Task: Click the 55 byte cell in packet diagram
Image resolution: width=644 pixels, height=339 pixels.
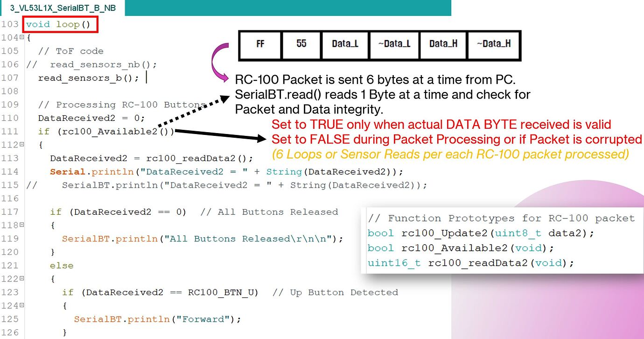Action: (x=301, y=45)
